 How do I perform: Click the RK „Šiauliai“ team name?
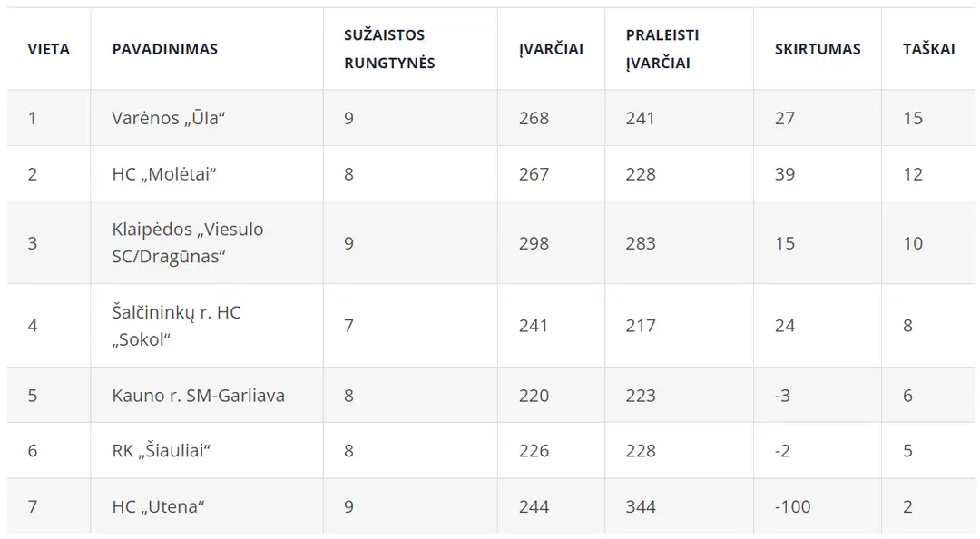click(x=162, y=450)
